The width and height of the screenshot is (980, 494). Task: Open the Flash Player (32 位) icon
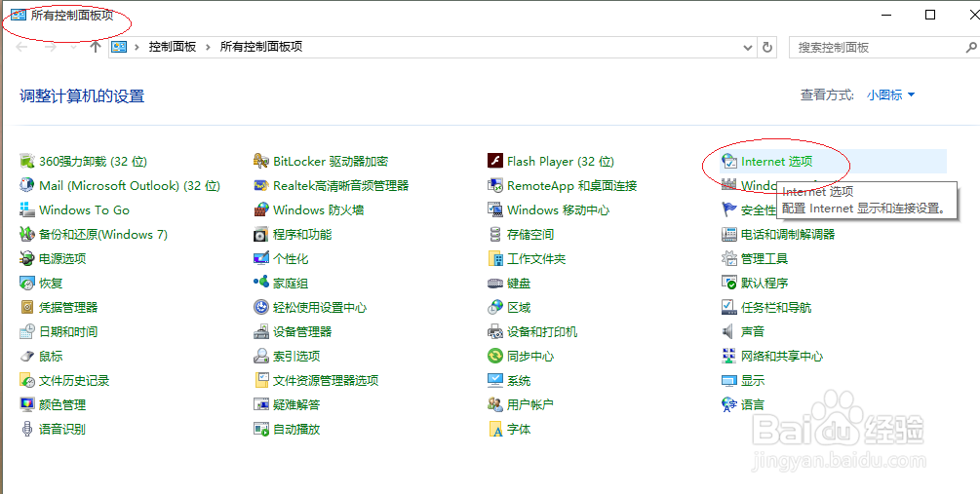[495, 161]
